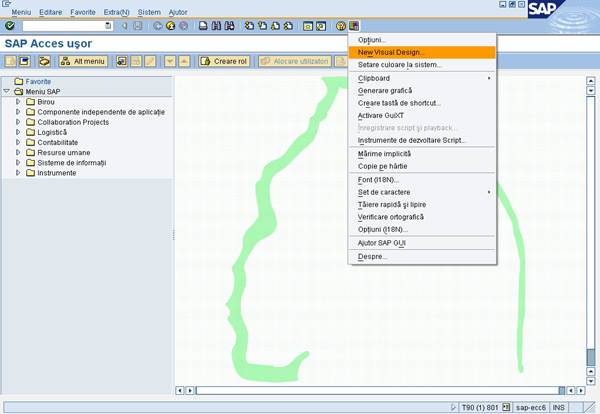Image resolution: width=600 pixels, height=414 pixels.
Task: Choose New Visual Design... menu entry
Action: 422,52
